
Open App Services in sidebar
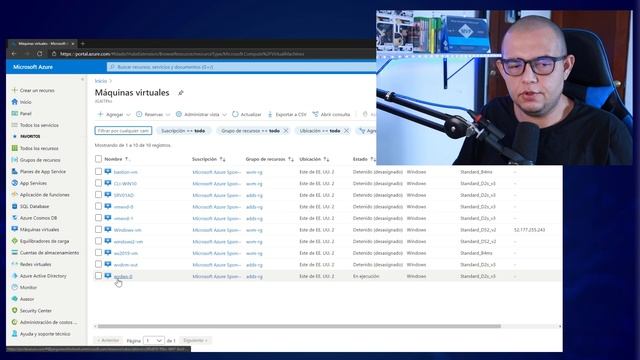click(x=33, y=183)
